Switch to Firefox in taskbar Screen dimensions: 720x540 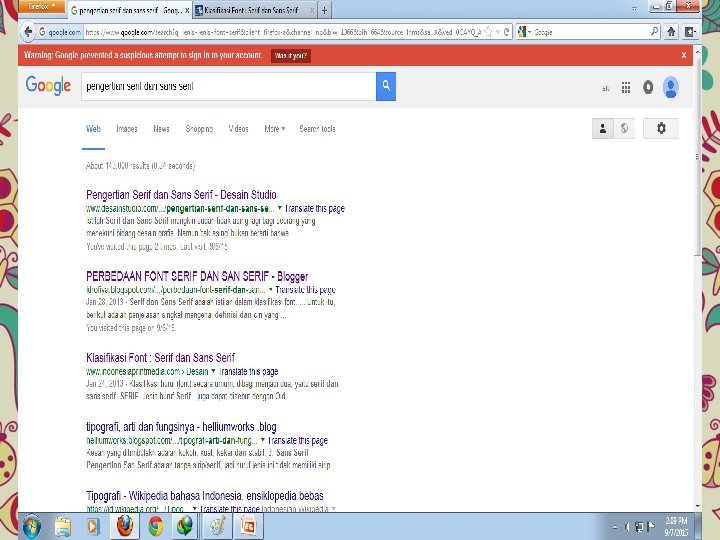124,526
